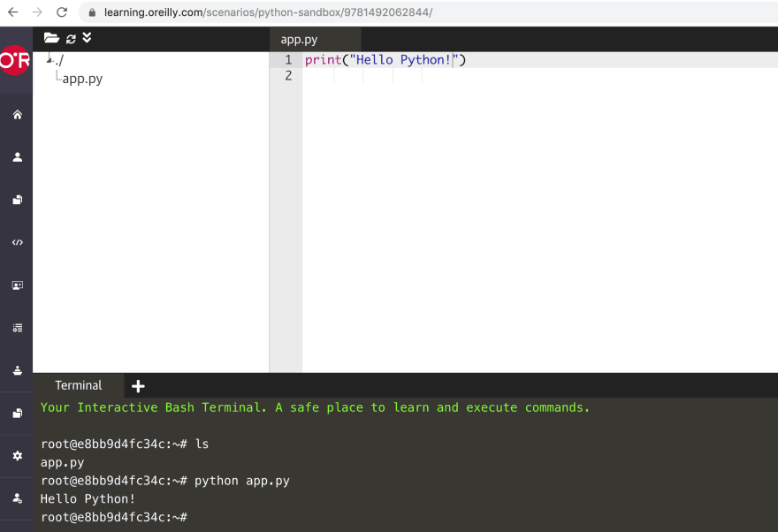Screen dimensions: 778x532
Task: Open the sidebar playlists list icon
Action: 18,328
